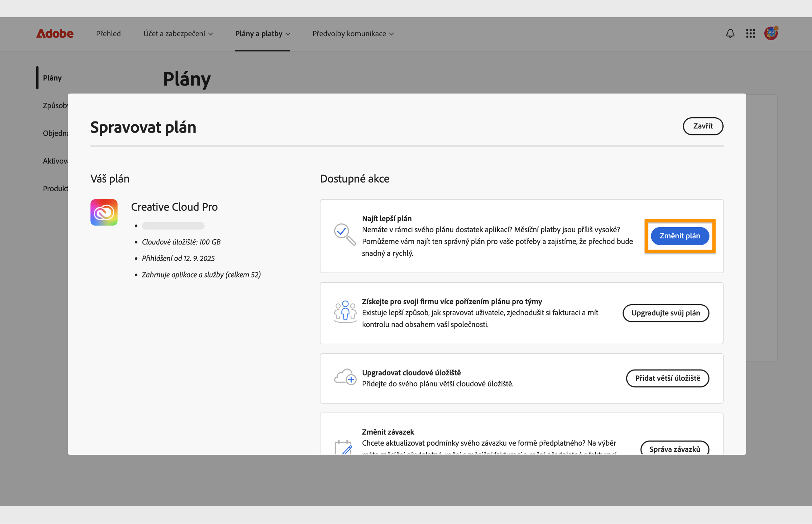Expand Účet a zabezpečení dropdown
Image resolution: width=812 pixels, height=524 pixels.
point(178,34)
